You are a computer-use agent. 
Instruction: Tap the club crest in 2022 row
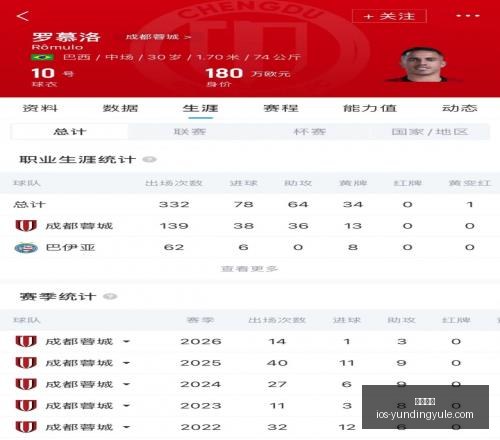point(26,427)
